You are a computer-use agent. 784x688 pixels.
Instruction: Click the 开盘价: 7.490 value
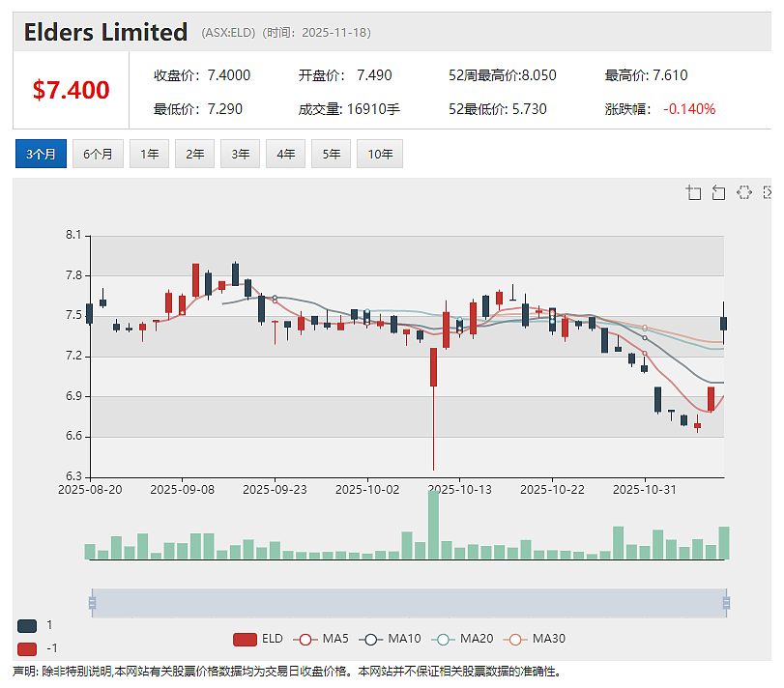pyautogui.click(x=345, y=75)
